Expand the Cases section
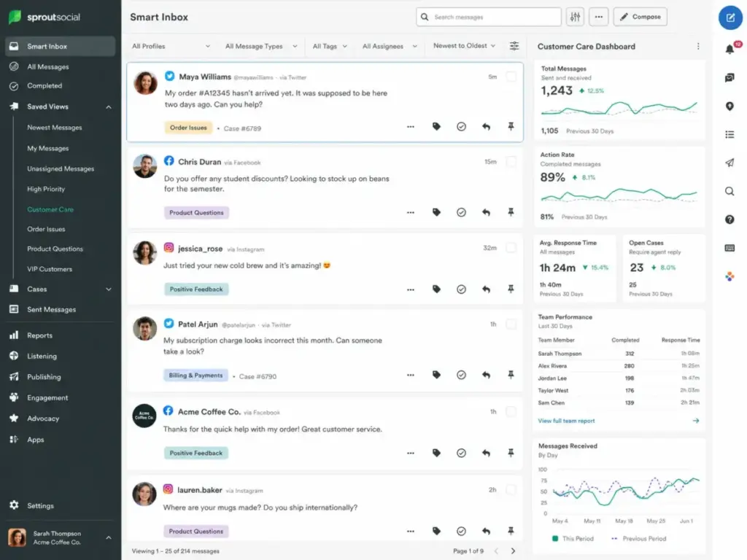Image resolution: width=747 pixels, height=560 pixels. click(109, 289)
